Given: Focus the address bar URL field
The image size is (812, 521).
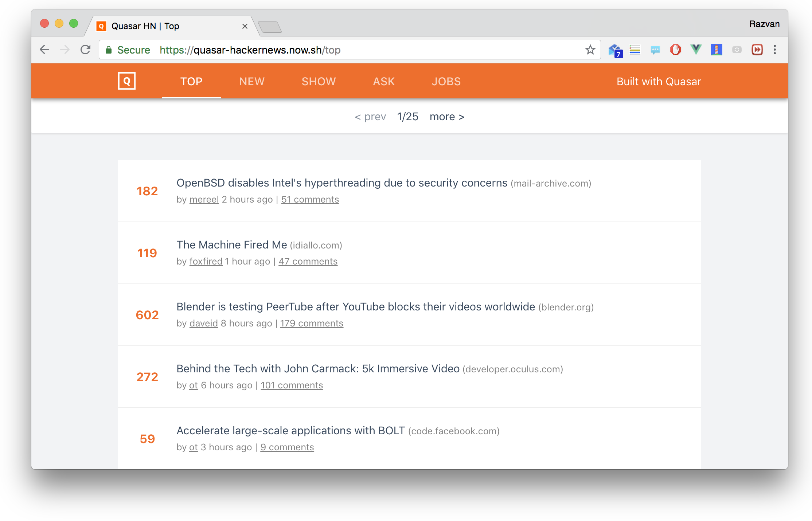Looking at the screenshot, I should click(350, 50).
